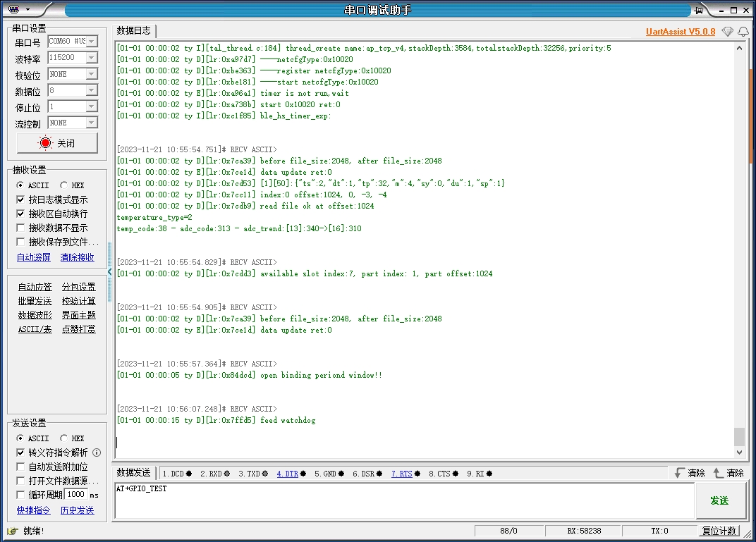The width and height of the screenshot is (756, 542).
Task: Toggle the 2.RXD signal indicator
Action: (x=226, y=474)
